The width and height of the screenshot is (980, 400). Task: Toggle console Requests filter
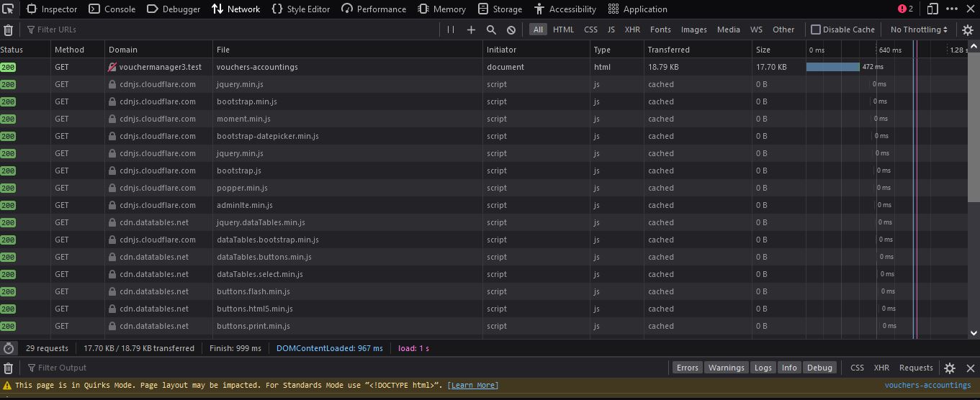point(916,368)
